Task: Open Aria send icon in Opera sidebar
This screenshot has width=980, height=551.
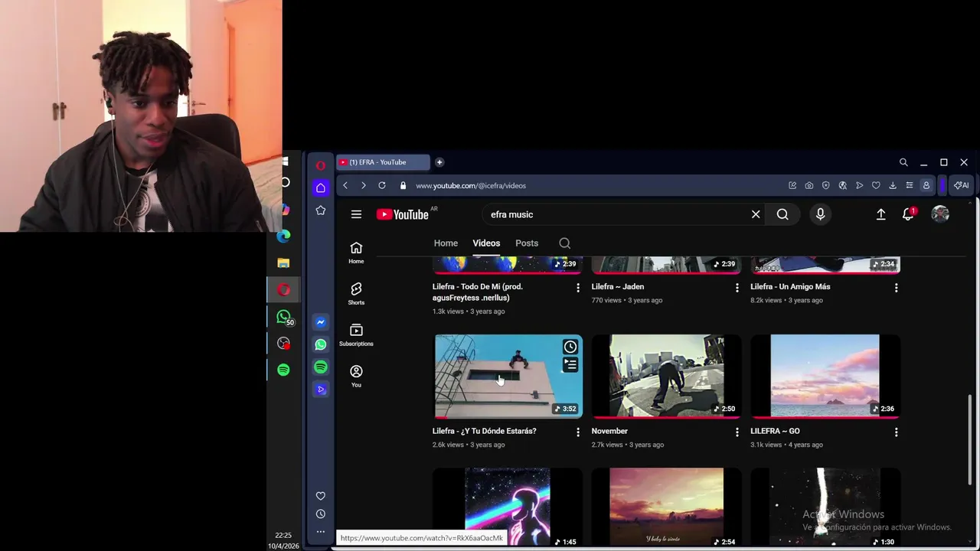Action: pos(321,390)
